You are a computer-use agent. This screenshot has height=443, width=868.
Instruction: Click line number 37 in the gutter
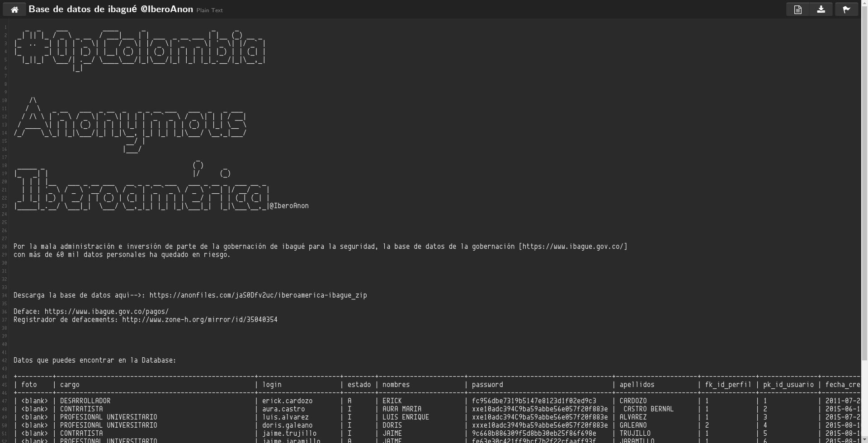point(5,320)
